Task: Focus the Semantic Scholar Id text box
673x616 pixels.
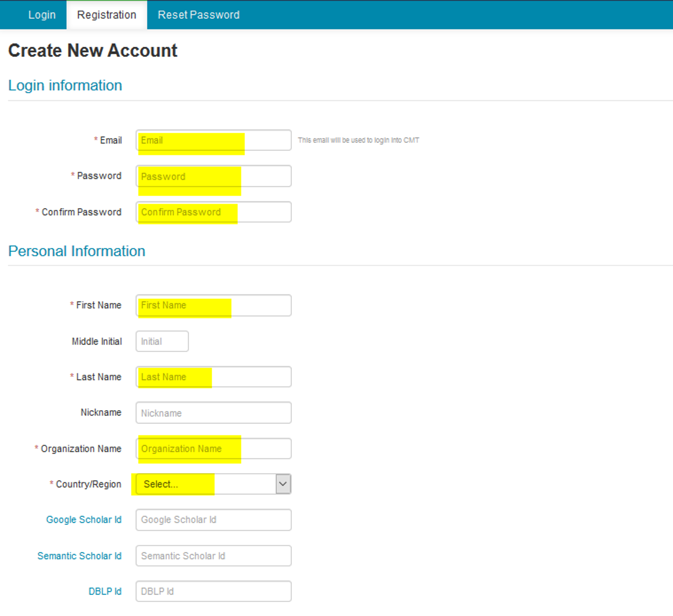Action: click(x=213, y=556)
